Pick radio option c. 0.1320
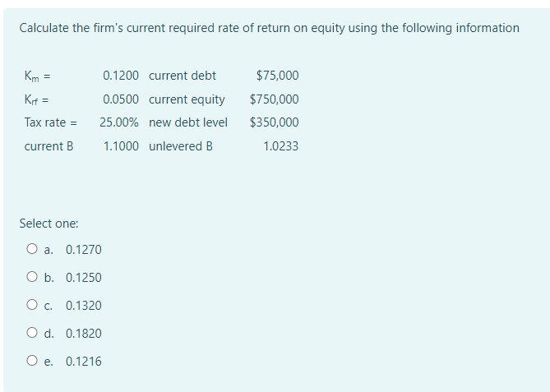 [32, 304]
